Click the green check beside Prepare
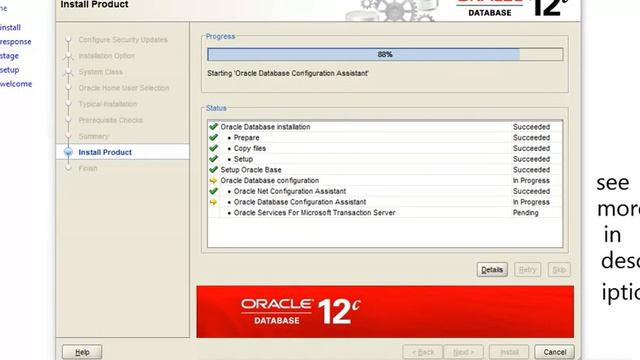640x360 pixels. click(213, 138)
